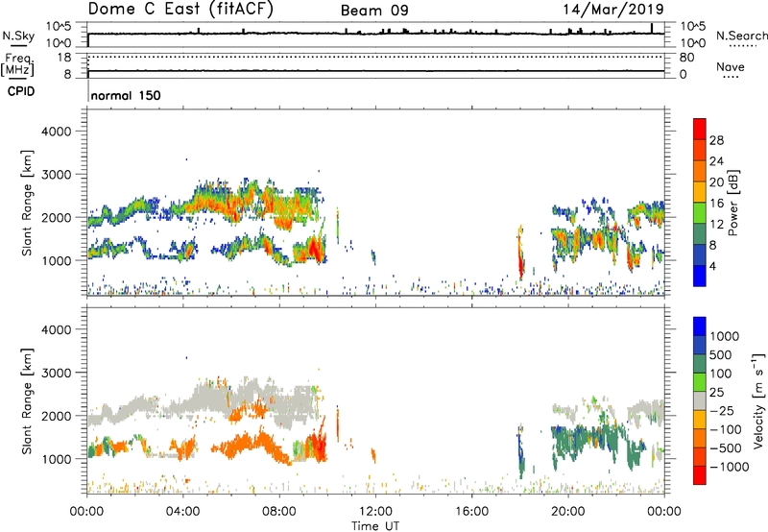Click the date '14/Mar/2019'
The image size is (768, 532).
613,10
